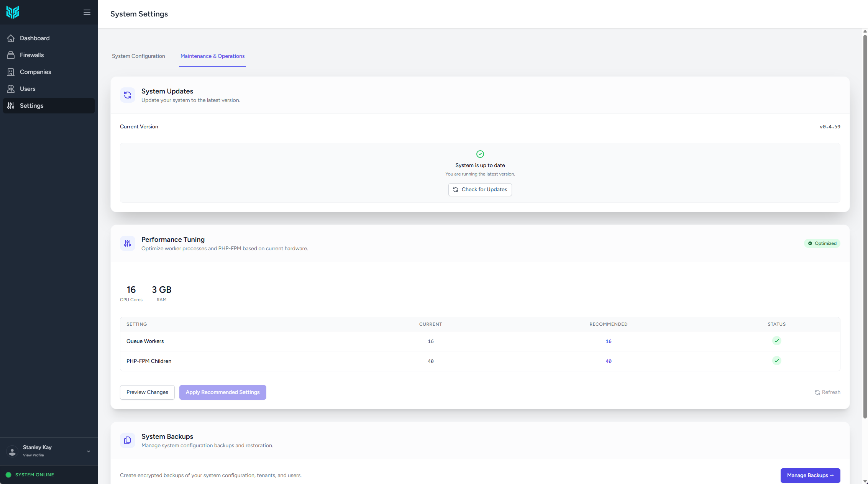Click recommended value 40 for PHP-FPM Children
The image size is (868, 484).
[609, 361]
